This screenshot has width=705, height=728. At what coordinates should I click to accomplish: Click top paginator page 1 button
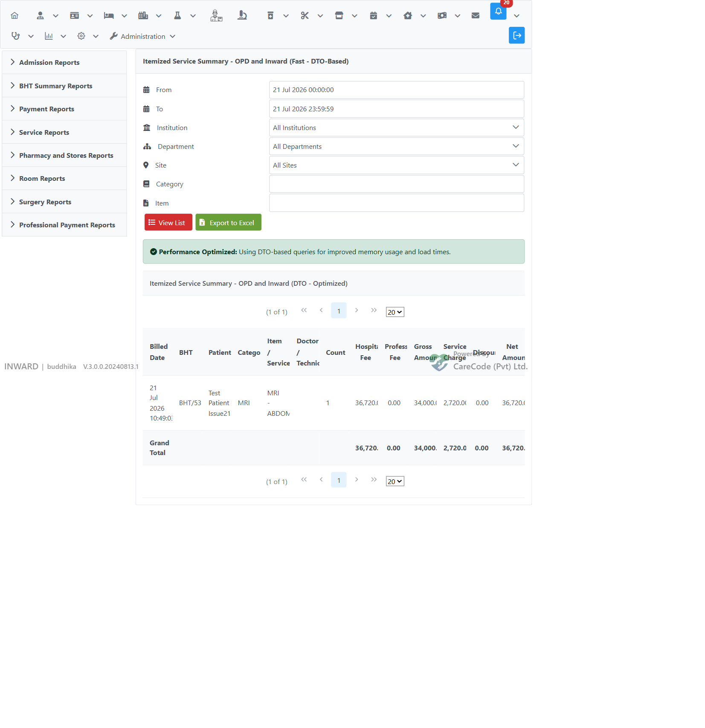(339, 311)
